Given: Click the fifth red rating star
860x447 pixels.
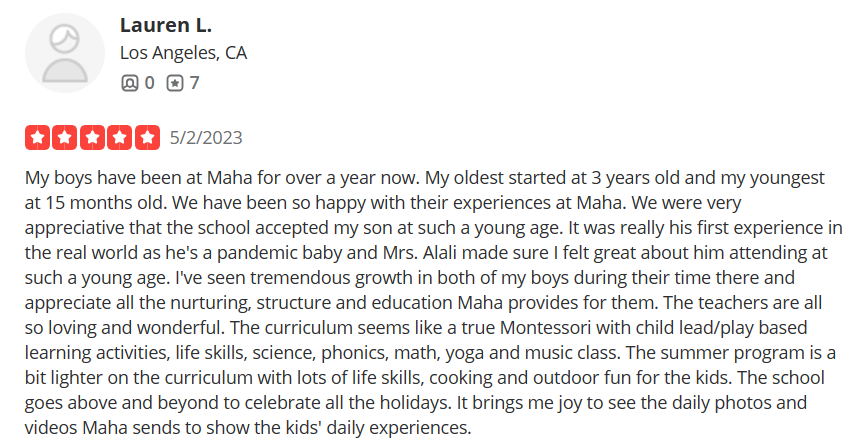Looking at the screenshot, I should coord(147,138).
